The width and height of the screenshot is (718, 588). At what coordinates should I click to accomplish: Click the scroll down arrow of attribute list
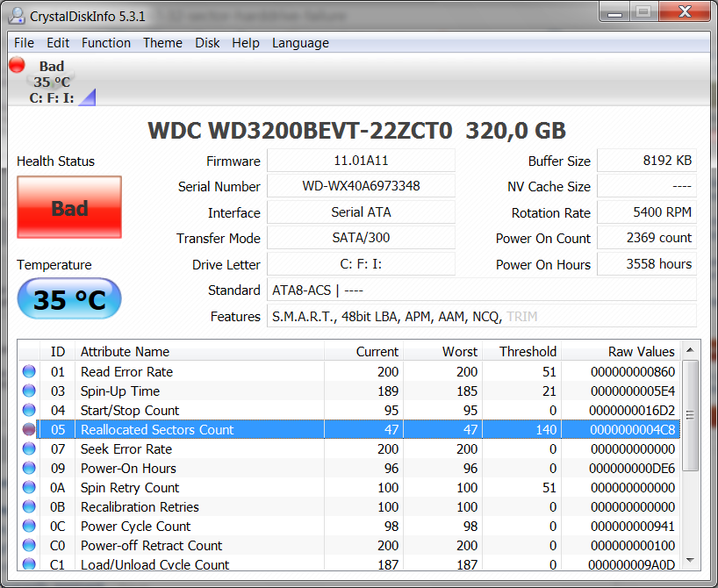(x=690, y=560)
